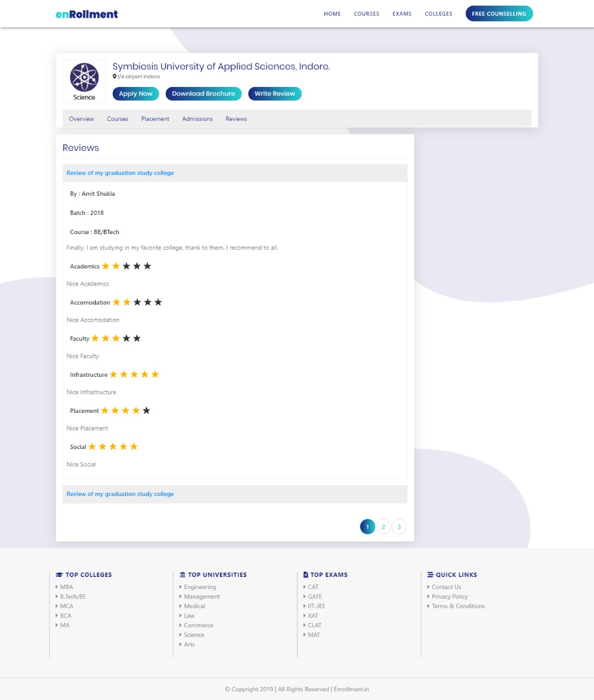Open the Privacy Policy quick link
The height and width of the screenshot is (700, 594).
450,597
